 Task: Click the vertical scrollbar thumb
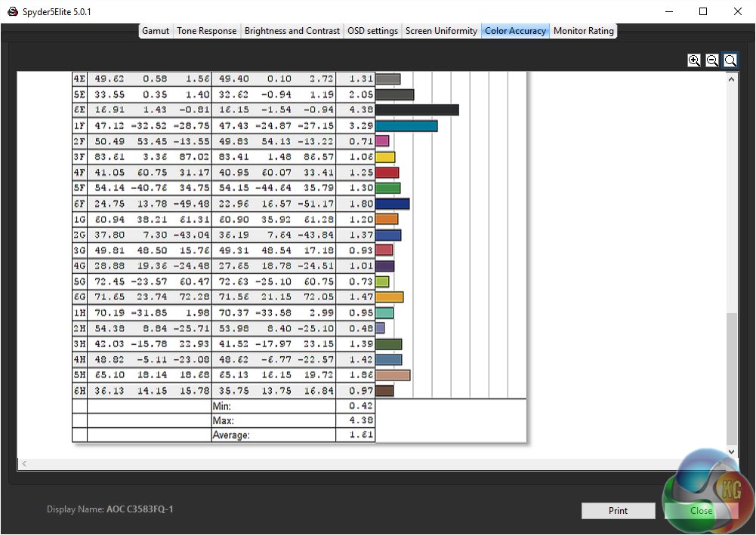[731, 379]
